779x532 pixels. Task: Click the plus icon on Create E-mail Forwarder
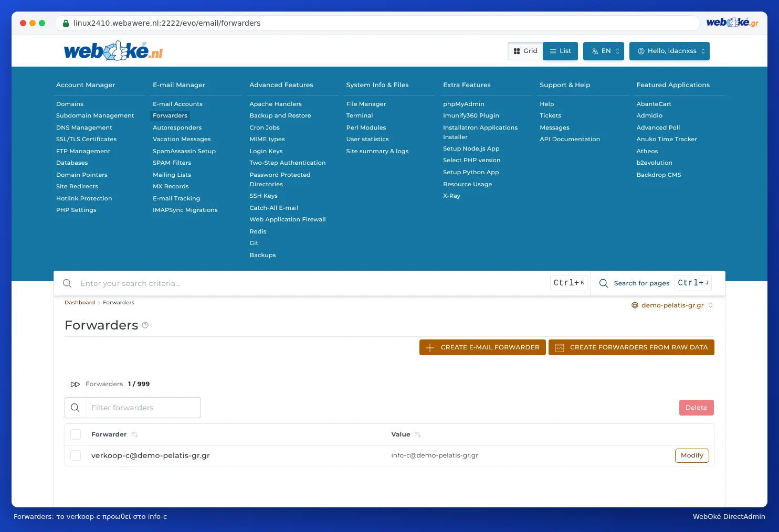click(x=430, y=348)
